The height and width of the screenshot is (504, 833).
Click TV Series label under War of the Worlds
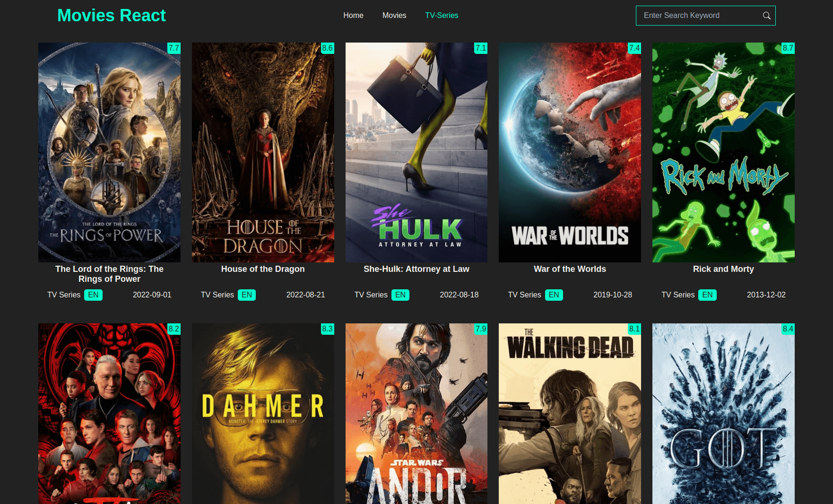pos(524,295)
